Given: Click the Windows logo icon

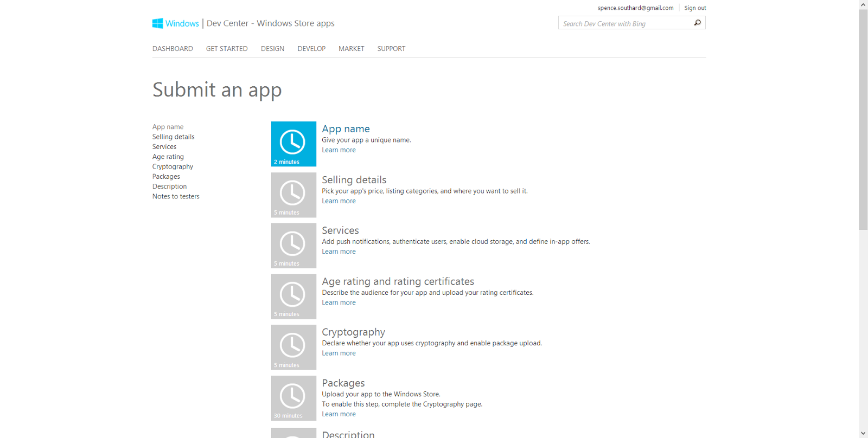Looking at the screenshot, I should (x=158, y=23).
